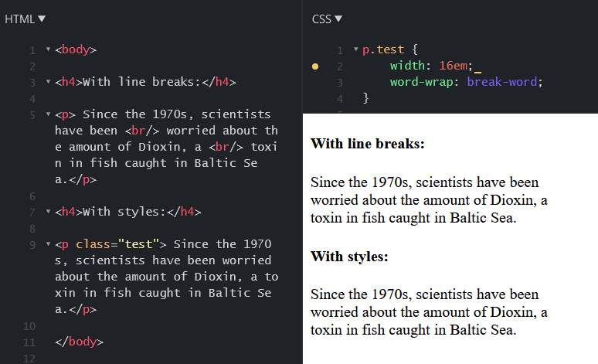The image size is (598, 364).
Task: Select the HTML panel label
Action: click(x=20, y=19)
